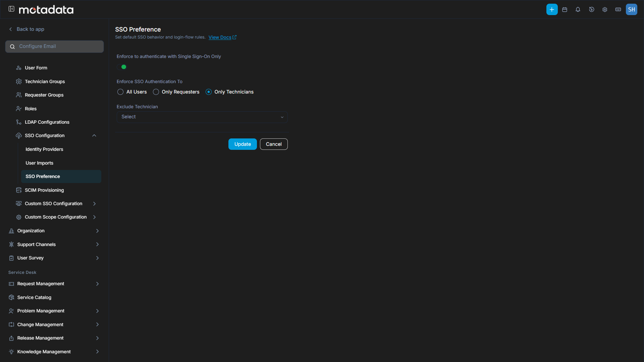The width and height of the screenshot is (644, 362).
Task: Click the Roles icon
Action: (19, 109)
